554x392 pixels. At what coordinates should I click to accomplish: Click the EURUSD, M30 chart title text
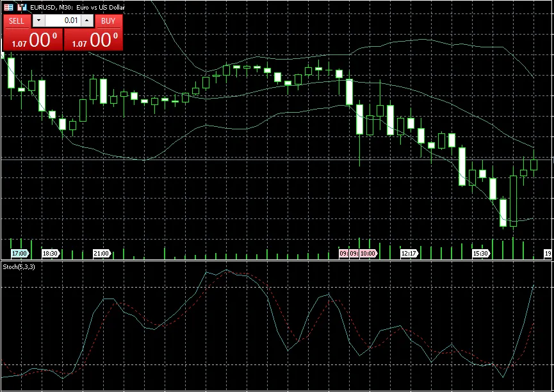(77, 7)
